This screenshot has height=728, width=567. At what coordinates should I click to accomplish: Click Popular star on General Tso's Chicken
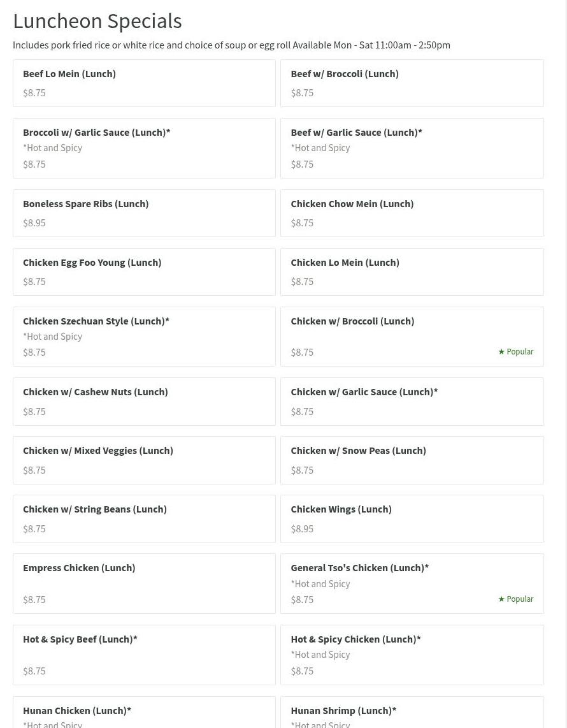tap(501, 599)
